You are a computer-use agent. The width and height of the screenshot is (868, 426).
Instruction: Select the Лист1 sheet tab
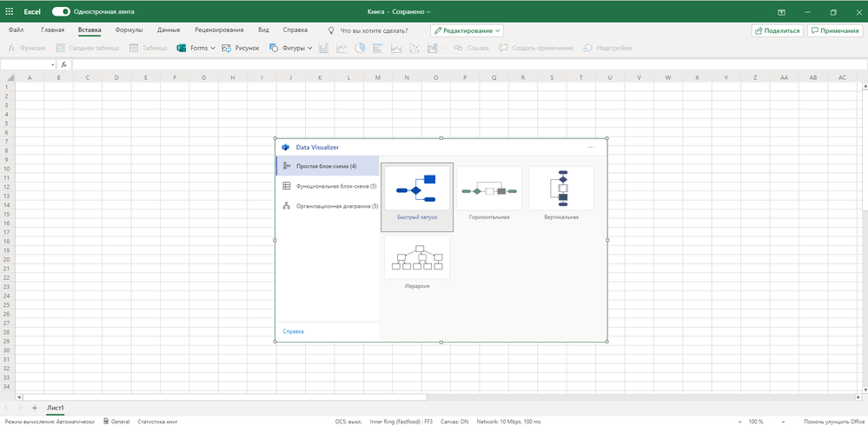point(56,408)
